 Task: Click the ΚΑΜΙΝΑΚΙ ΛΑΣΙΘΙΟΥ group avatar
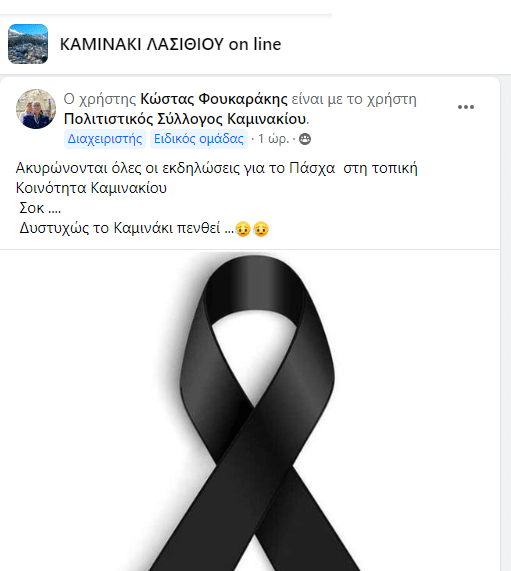[28, 44]
